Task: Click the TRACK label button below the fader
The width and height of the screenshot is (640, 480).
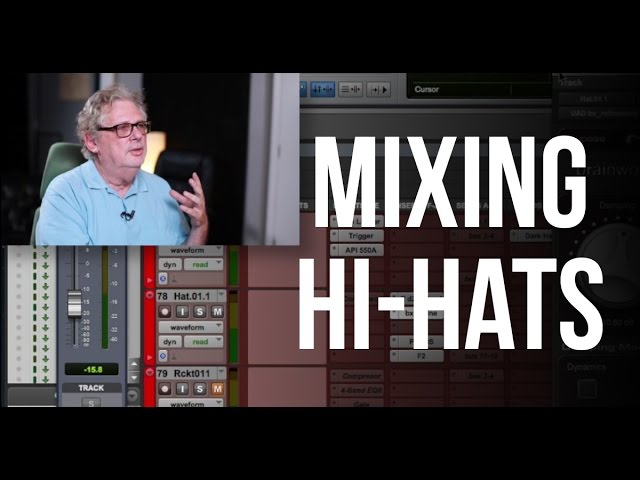Action: click(x=91, y=388)
